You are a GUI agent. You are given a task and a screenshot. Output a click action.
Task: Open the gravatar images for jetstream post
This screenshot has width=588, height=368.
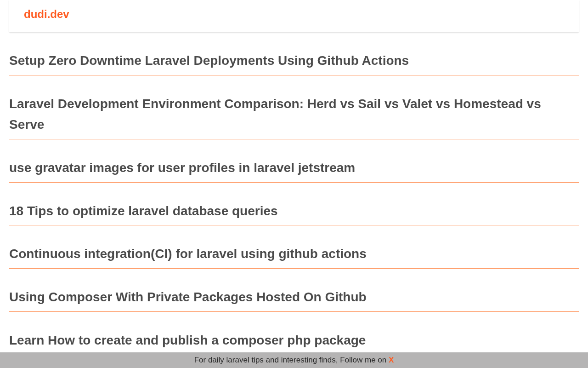pos(182,168)
